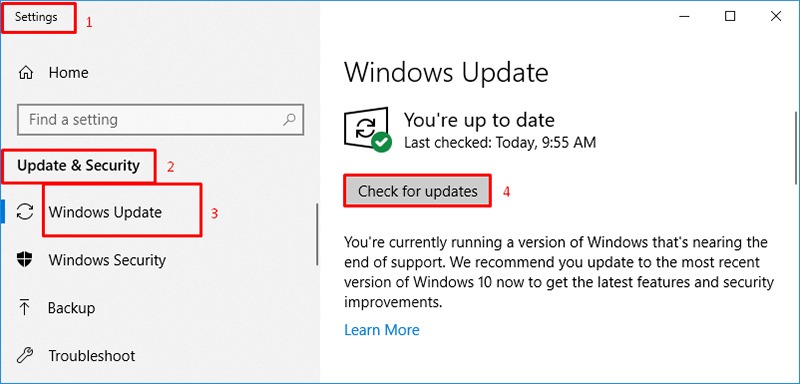Maximize the Settings window
Viewport: 800px width, 384px height.
pyautogui.click(x=730, y=17)
